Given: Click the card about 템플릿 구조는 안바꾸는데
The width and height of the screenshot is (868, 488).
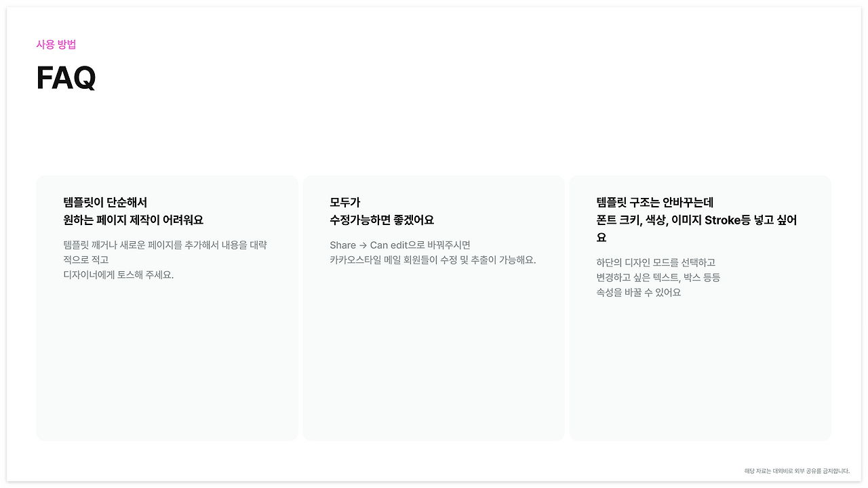Looking at the screenshot, I should (x=700, y=306).
